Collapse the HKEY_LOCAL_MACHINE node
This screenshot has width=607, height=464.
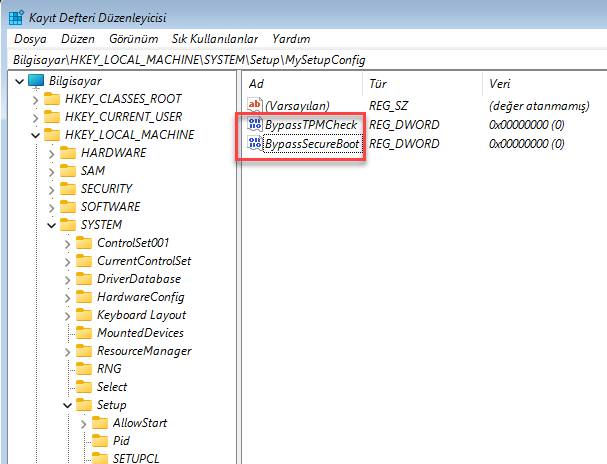[x=36, y=135]
